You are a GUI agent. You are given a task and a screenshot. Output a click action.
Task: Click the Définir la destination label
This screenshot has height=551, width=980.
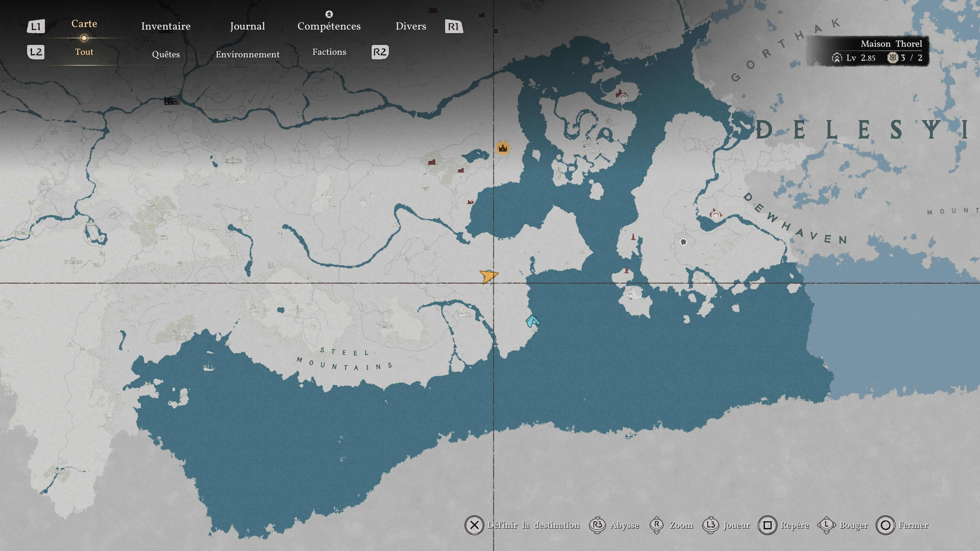click(x=534, y=525)
